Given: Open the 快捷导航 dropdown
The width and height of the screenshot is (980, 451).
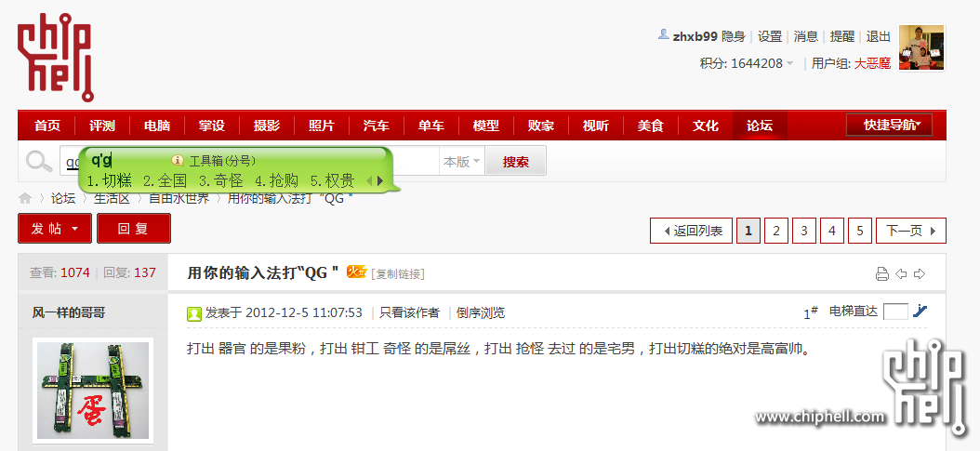Looking at the screenshot, I should [x=897, y=125].
